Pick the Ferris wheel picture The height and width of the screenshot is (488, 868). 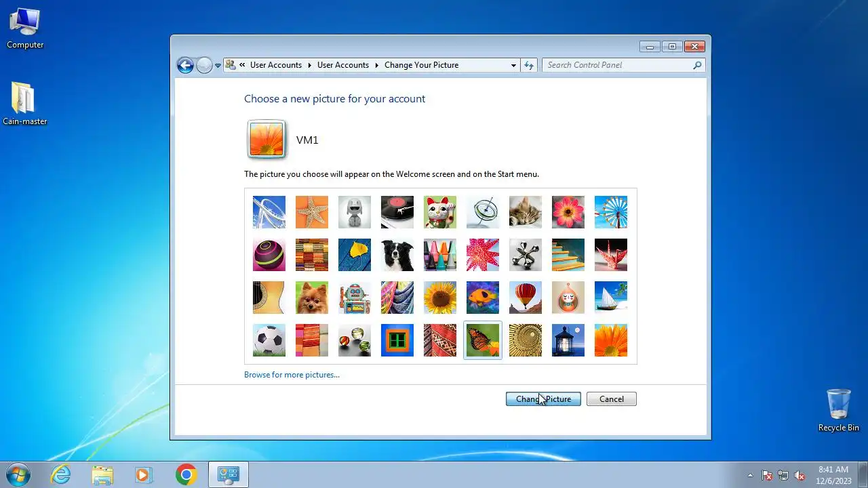tap(611, 212)
